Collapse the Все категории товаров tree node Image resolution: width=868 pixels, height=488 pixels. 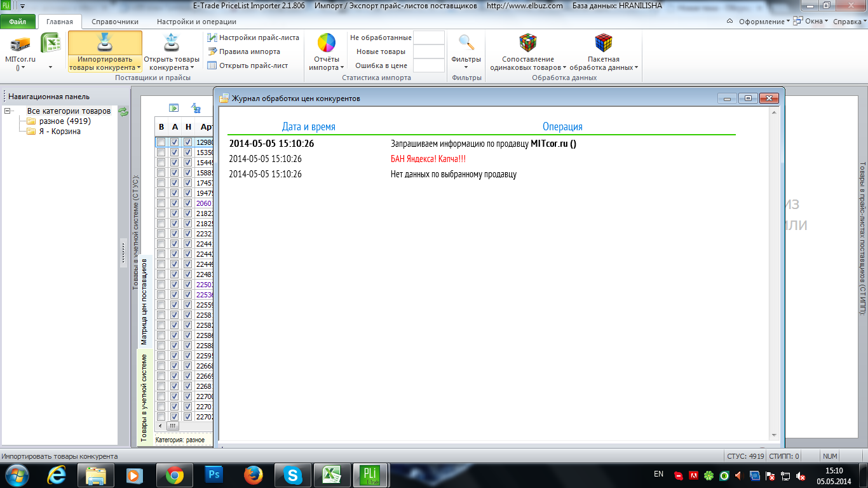[x=8, y=111]
